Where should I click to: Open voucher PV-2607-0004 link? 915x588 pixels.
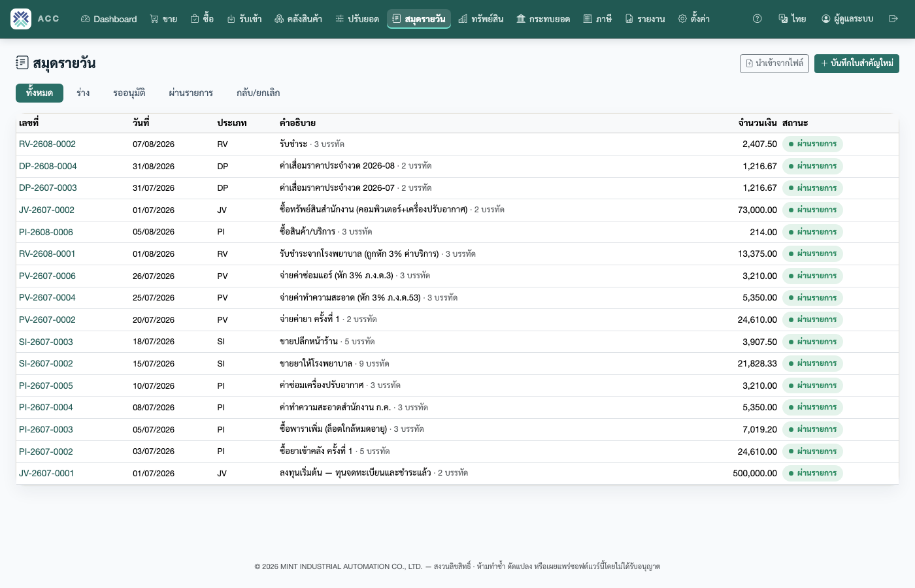click(47, 297)
